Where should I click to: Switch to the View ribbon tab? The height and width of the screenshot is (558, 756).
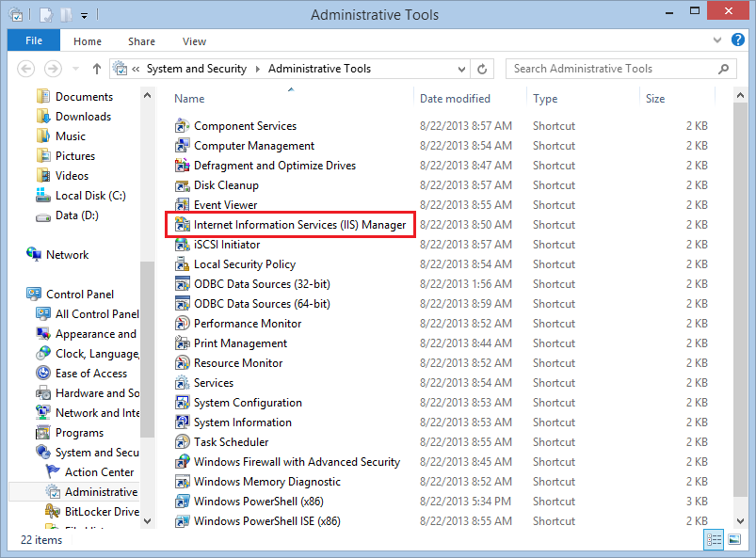click(x=194, y=41)
